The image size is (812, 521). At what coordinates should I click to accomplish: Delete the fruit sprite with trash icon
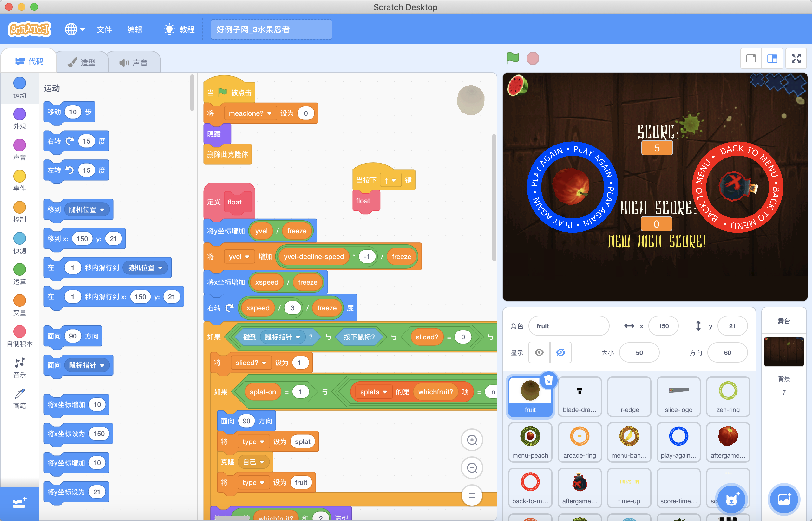click(548, 381)
